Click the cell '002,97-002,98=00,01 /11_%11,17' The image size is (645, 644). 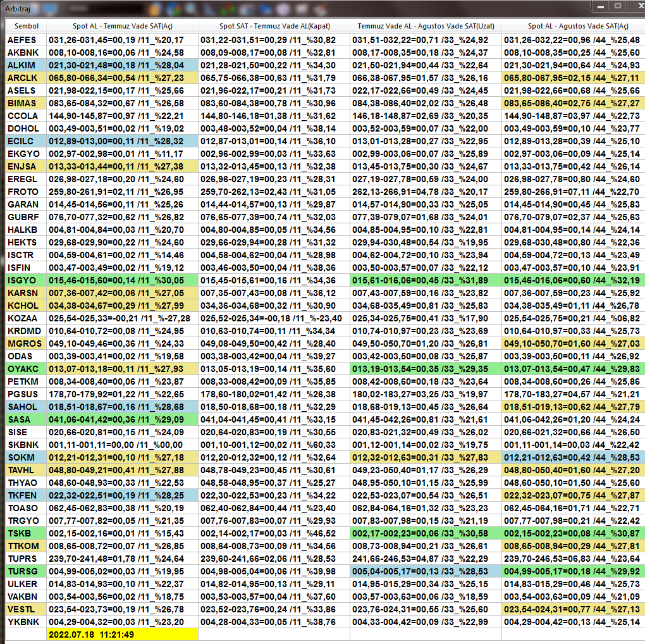tap(122, 154)
